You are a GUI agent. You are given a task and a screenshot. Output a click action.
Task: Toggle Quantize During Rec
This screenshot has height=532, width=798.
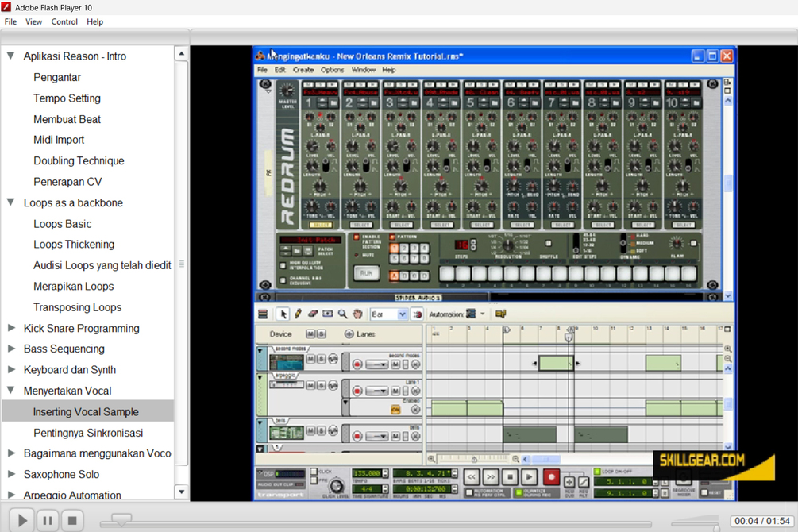pos(518,492)
